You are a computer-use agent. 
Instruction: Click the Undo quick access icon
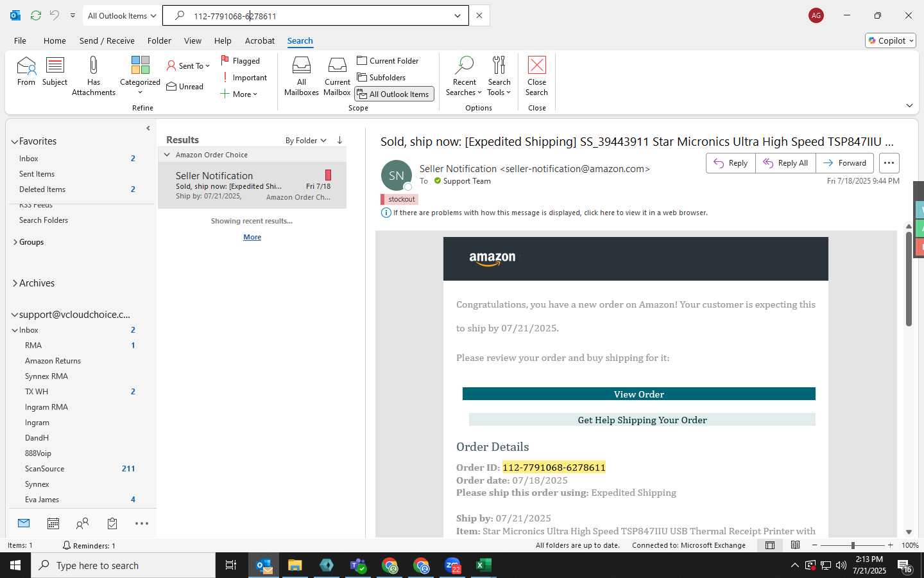tap(55, 15)
